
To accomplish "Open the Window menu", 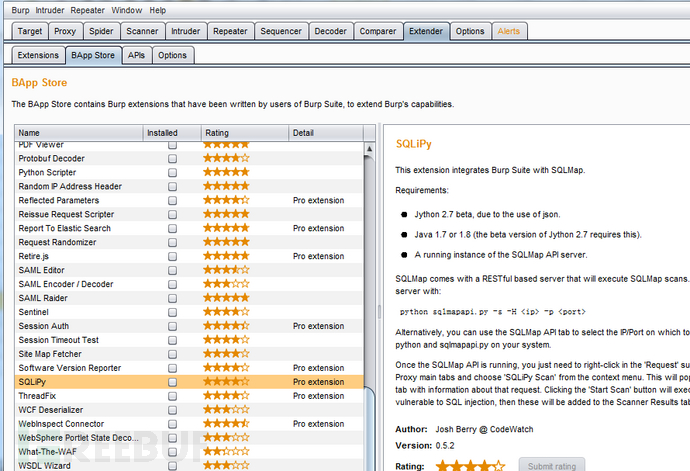I will click(x=127, y=10).
